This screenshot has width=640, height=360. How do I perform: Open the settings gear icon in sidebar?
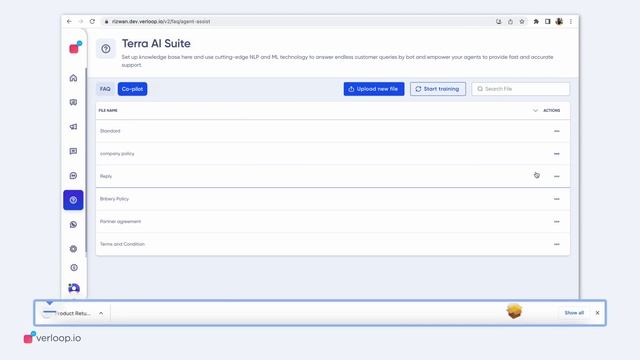click(x=73, y=249)
